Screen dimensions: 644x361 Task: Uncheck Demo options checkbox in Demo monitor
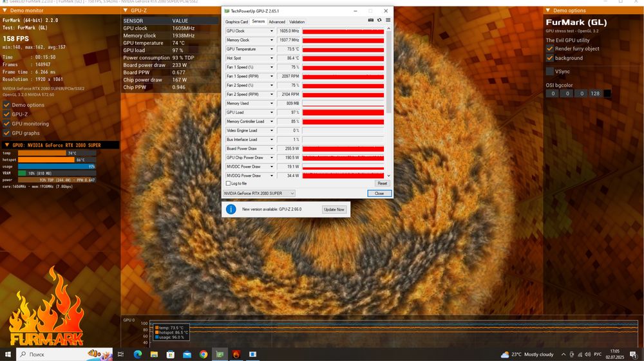pos(6,105)
